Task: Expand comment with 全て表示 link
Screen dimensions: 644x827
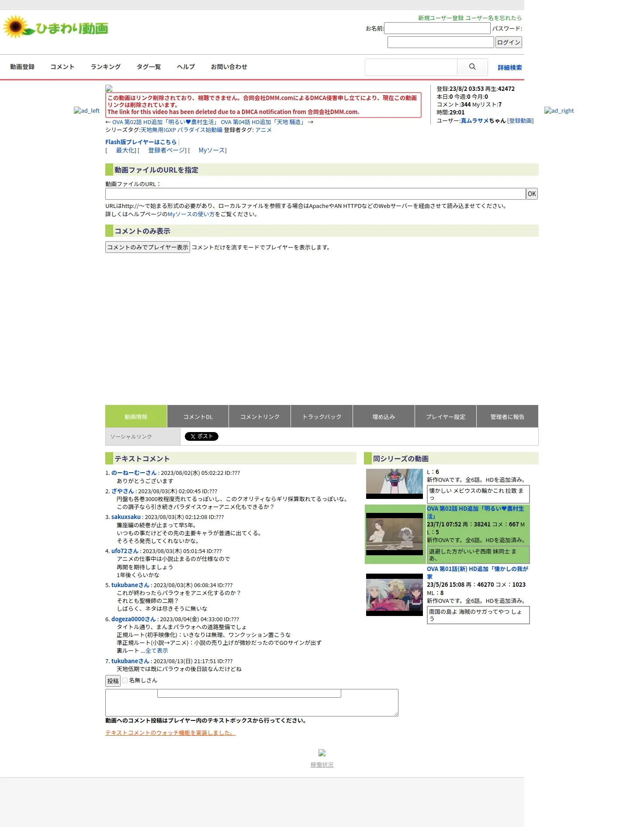Action: click(156, 651)
